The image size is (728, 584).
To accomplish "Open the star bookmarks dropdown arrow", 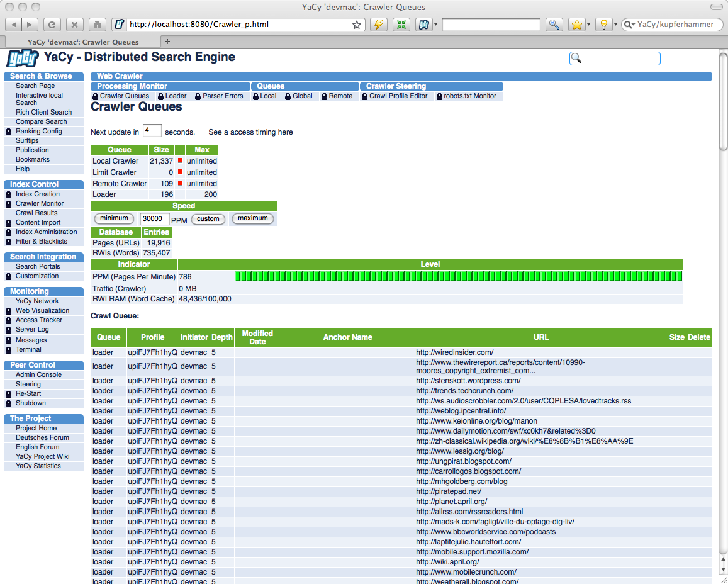I will click(588, 25).
